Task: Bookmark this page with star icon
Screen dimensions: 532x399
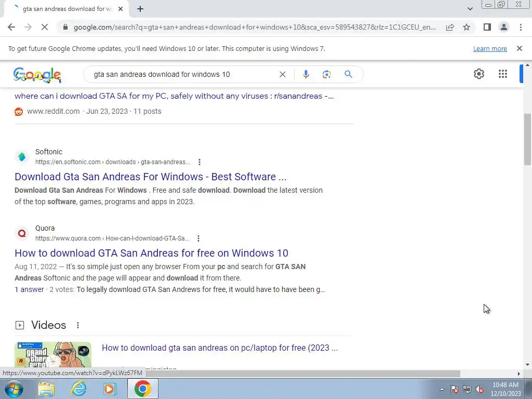Action: pyautogui.click(x=467, y=27)
